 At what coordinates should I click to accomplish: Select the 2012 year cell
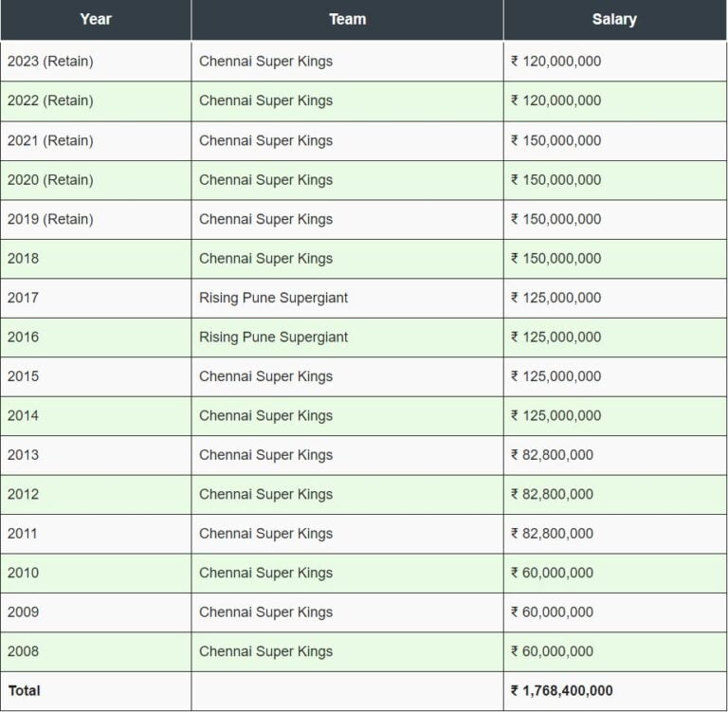96,494
